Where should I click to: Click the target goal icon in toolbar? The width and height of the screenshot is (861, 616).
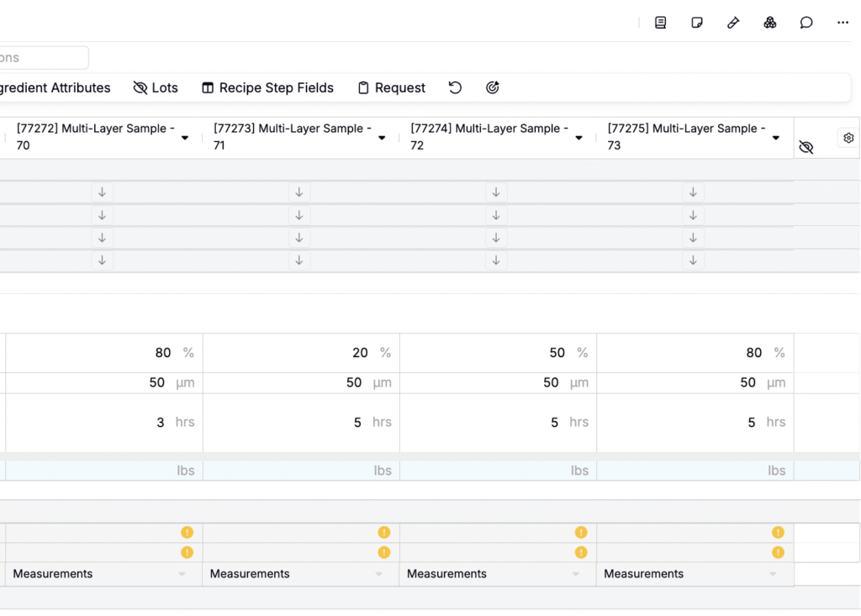coord(493,87)
